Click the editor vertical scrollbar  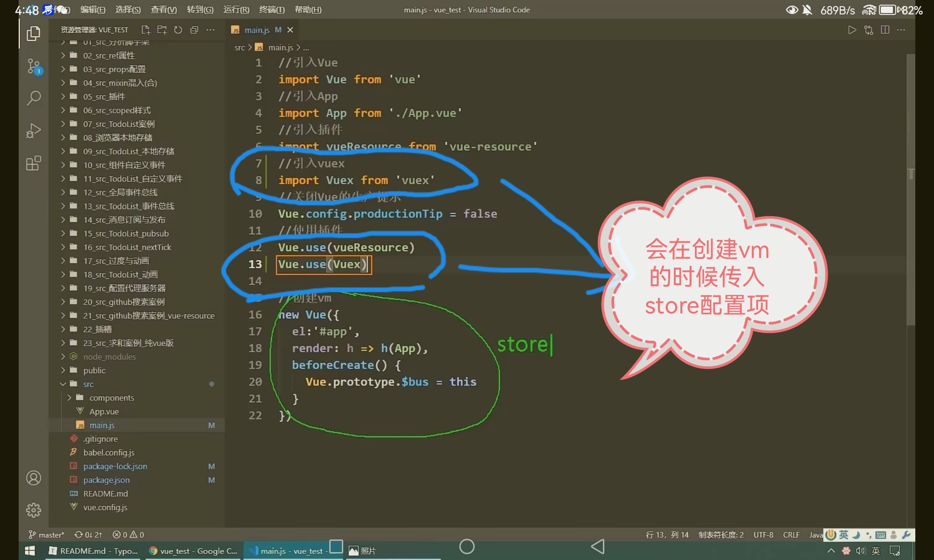click(x=910, y=187)
